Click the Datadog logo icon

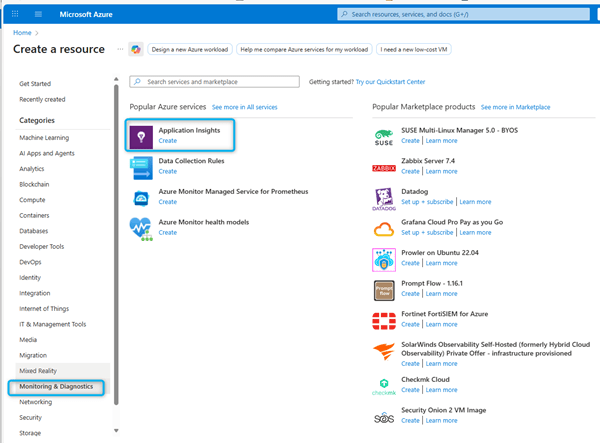click(x=384, y=198)
